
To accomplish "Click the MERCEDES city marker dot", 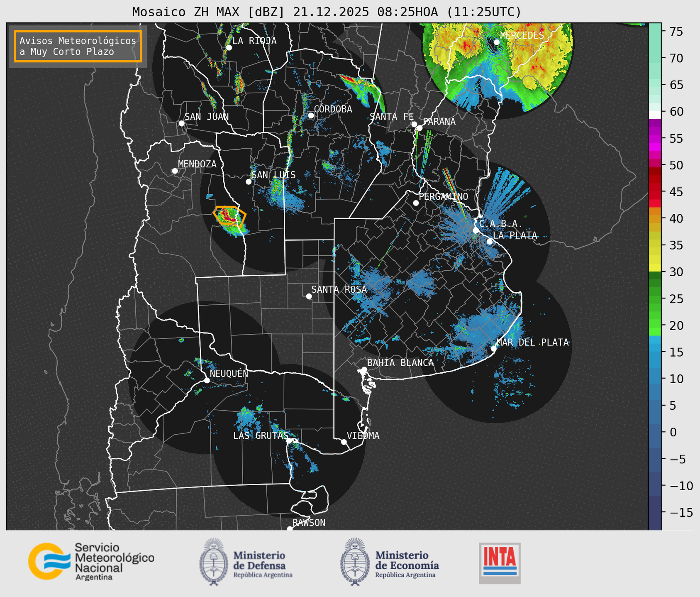I will coord(497,42).
